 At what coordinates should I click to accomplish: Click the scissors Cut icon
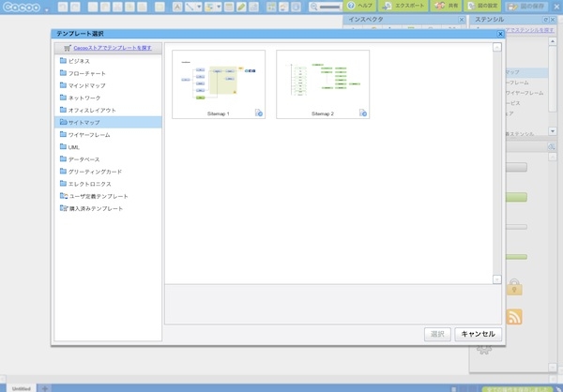tap(117, 7)
